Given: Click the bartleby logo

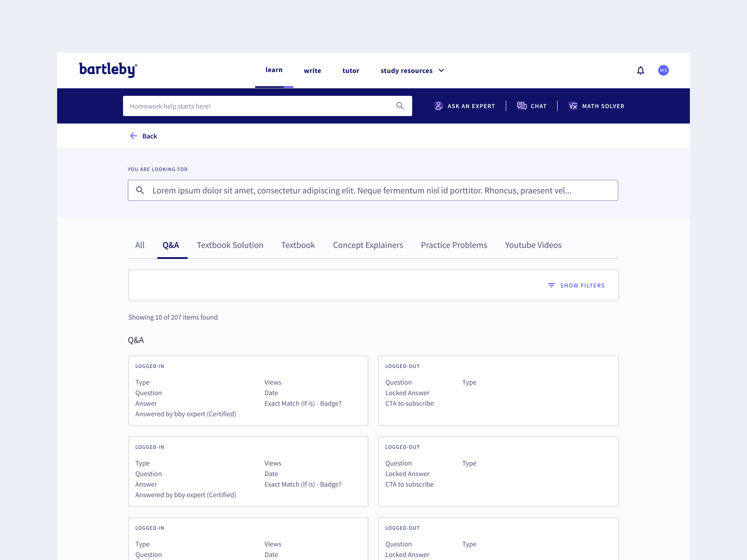Looking at the screenshot, I should tap(108, 70).
